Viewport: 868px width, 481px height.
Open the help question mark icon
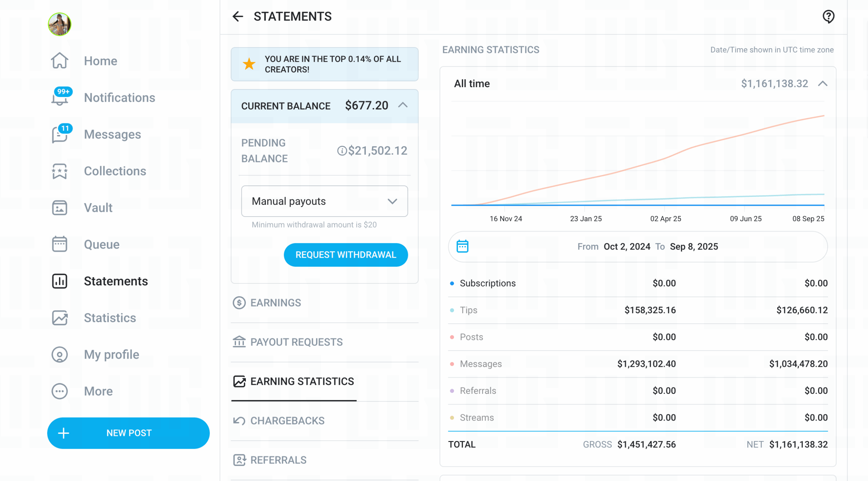(828, 16)
